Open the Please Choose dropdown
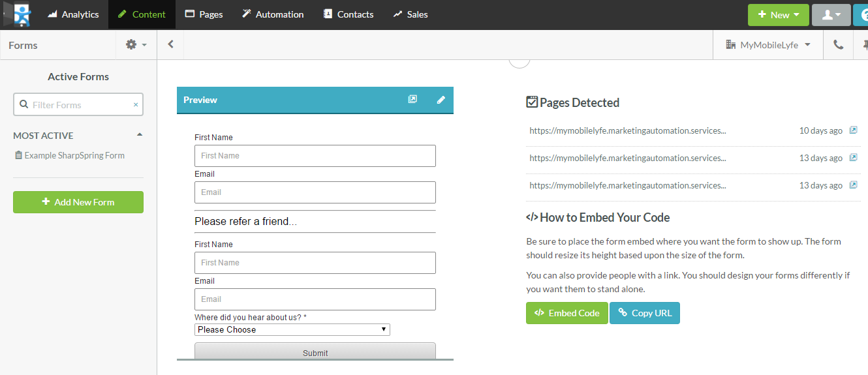 tap(292, 329)
